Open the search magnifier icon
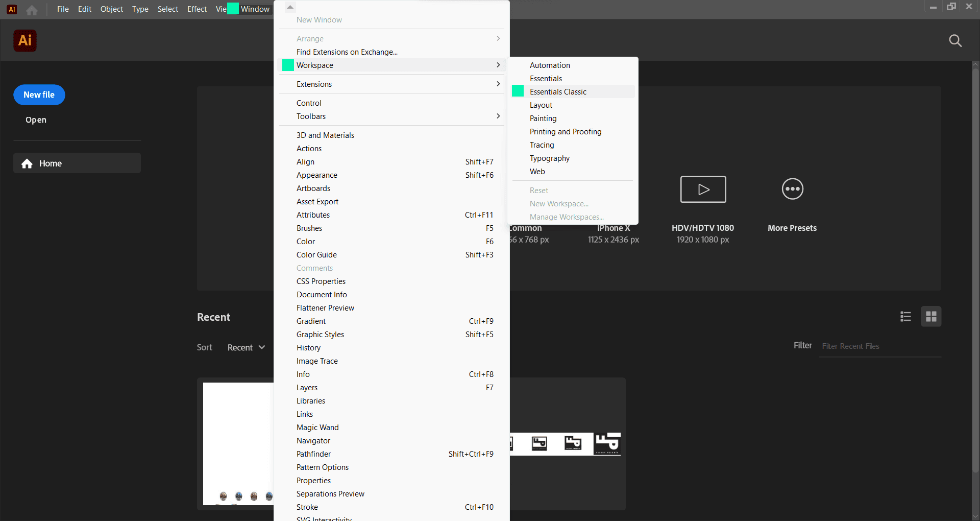This screenshot has height=521, width=980. point(955,41)
